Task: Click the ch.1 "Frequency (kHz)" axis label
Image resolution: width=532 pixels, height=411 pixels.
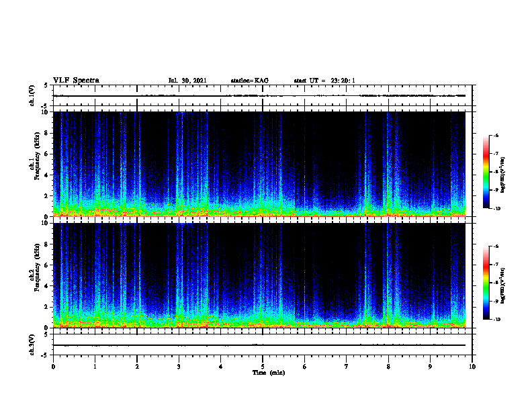Action: pyautogui.click(x=38, y=156)
